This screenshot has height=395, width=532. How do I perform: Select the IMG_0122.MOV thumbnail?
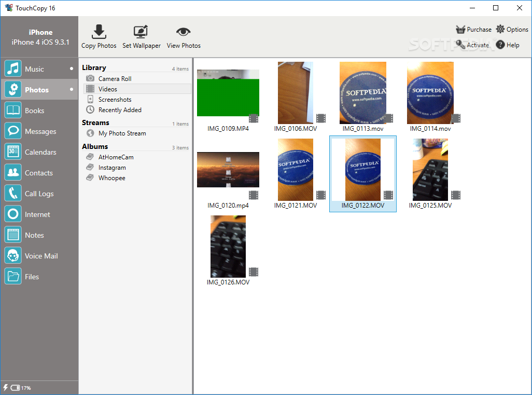(362, 170)
